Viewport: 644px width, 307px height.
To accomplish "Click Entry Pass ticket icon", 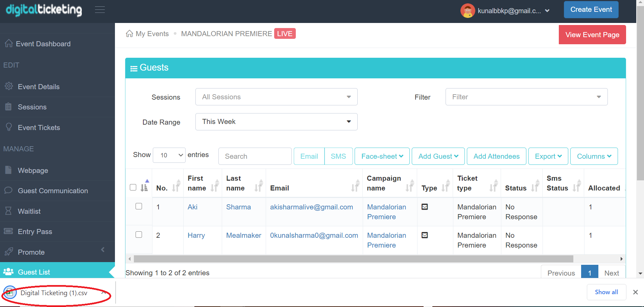I will click(x=8, y=231).
